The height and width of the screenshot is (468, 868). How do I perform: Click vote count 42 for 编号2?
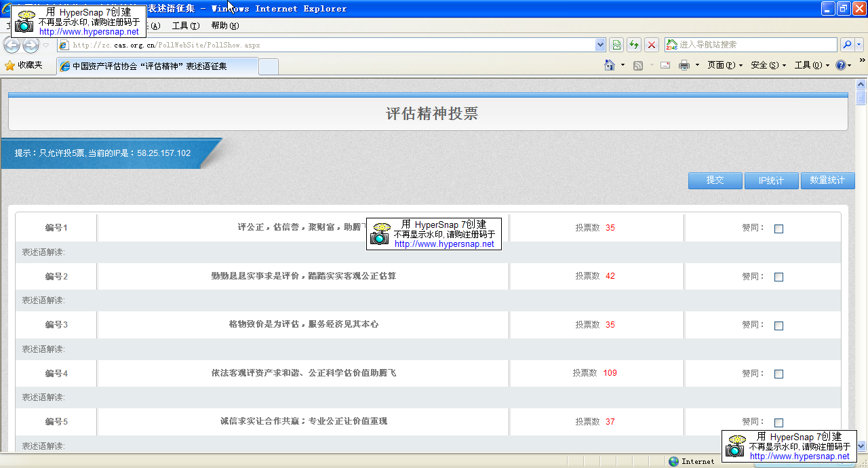click(x=610, y=276)
